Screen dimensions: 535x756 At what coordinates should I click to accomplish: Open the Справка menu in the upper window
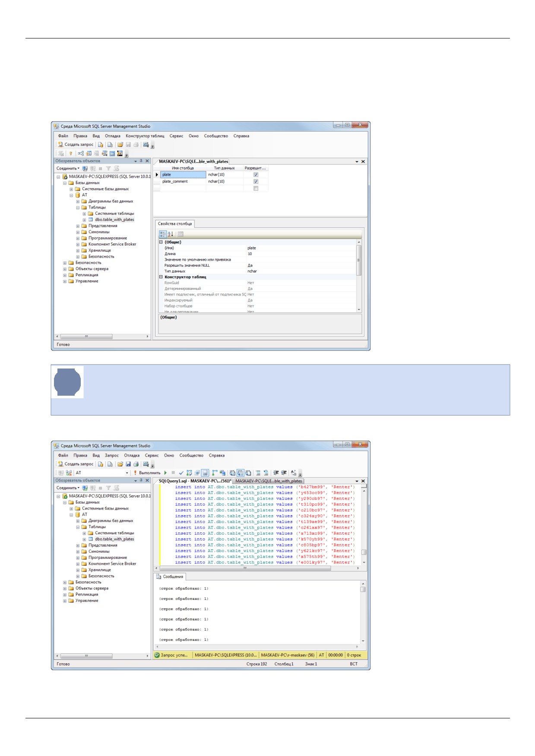pos(241,136)
